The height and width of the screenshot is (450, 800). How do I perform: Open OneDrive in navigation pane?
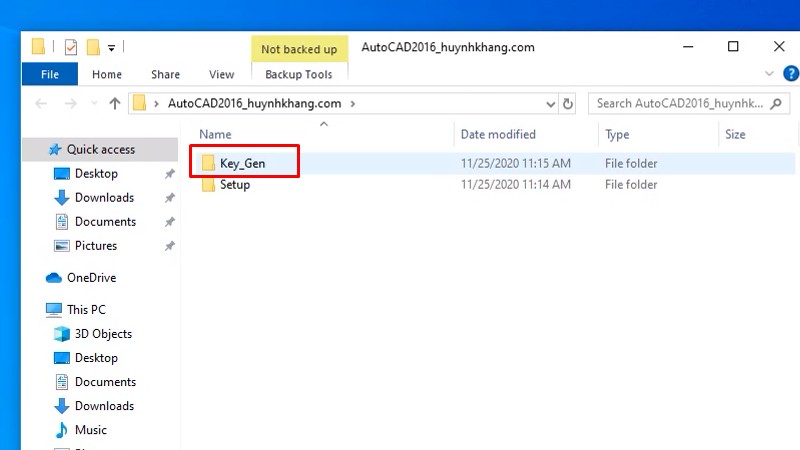click(x=91, y=278)
